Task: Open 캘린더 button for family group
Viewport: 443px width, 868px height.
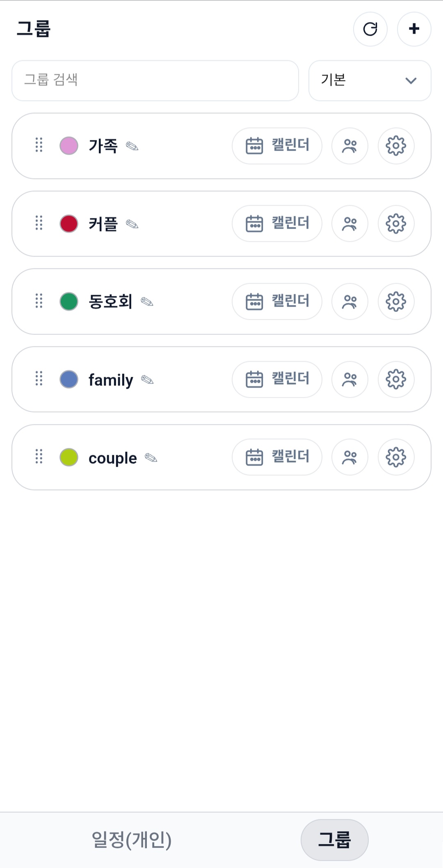Action: coord(277,380)
